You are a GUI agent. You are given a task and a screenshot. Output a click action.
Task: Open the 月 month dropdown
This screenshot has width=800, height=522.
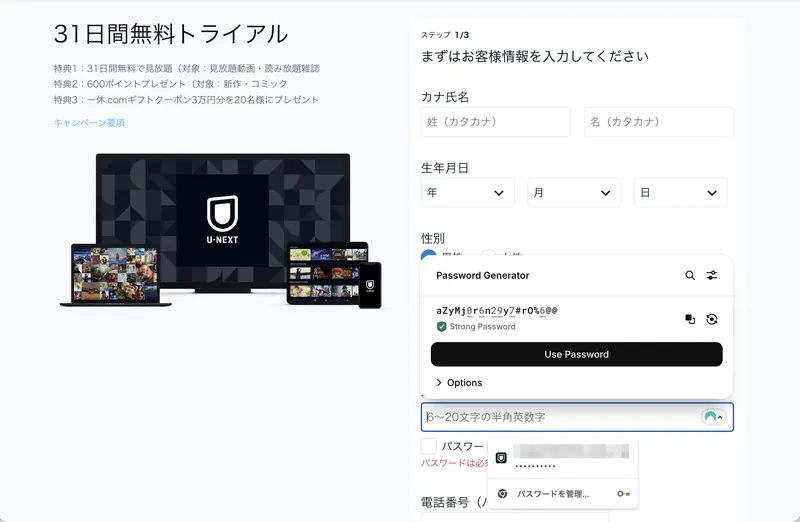point(574,192)
